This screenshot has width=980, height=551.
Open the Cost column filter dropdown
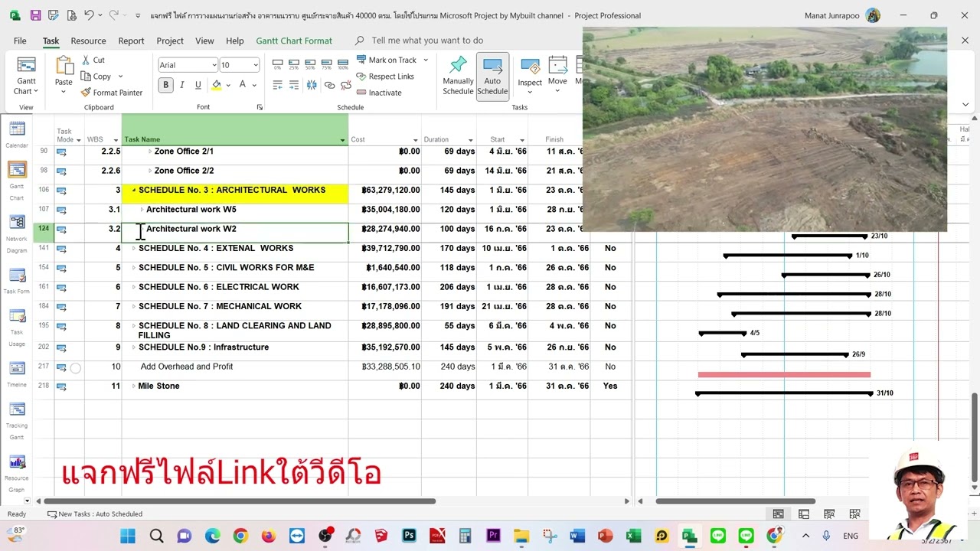point(415,140)
